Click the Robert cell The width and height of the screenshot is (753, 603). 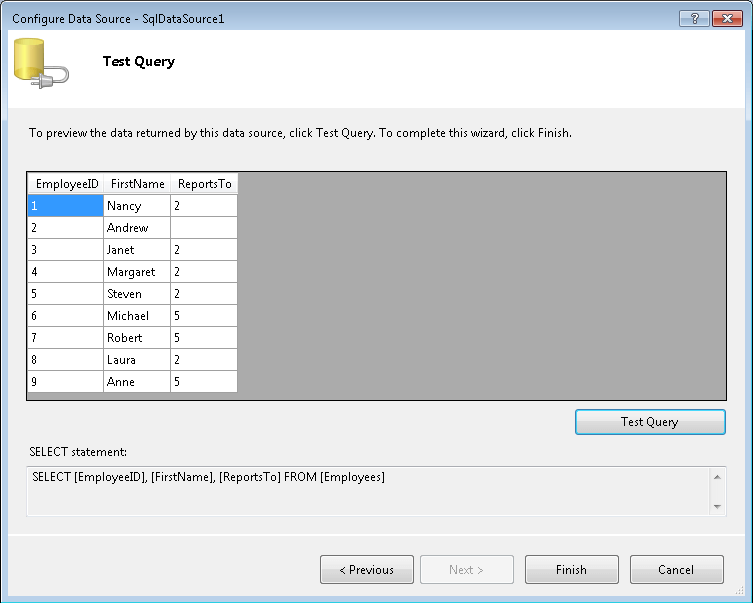pyautogui.click(x=137, y=338)
